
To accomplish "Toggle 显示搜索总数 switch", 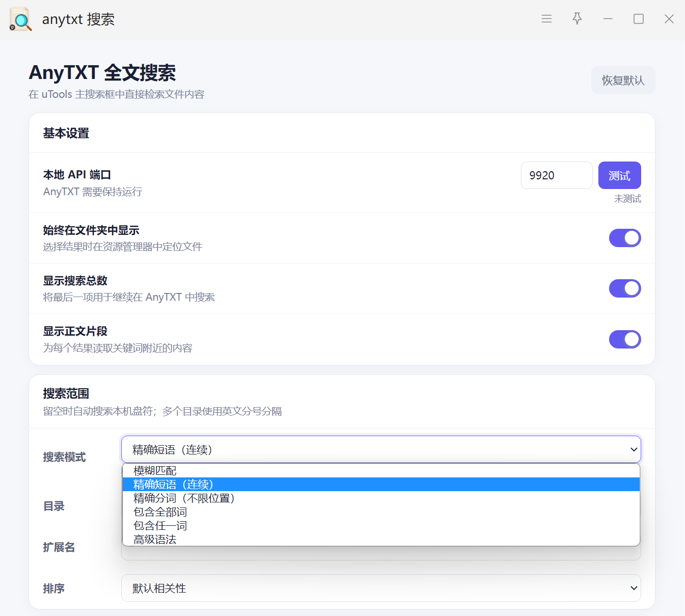I will click(625, 288).
